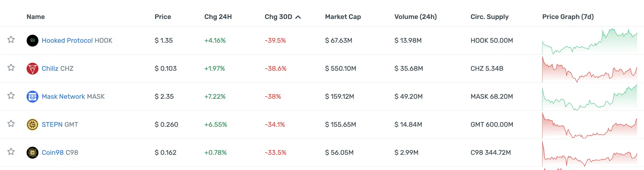Click the STEPN gold coin logo

[x=33, y=124]
